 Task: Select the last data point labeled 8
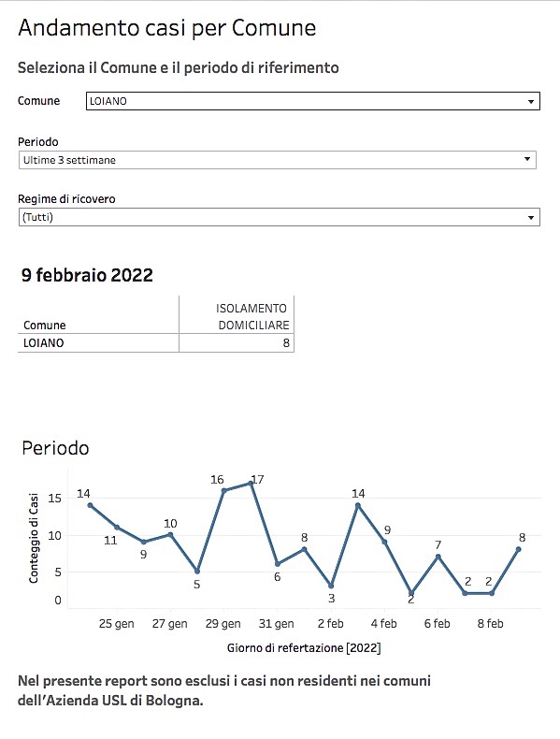(x=518, y=549)
